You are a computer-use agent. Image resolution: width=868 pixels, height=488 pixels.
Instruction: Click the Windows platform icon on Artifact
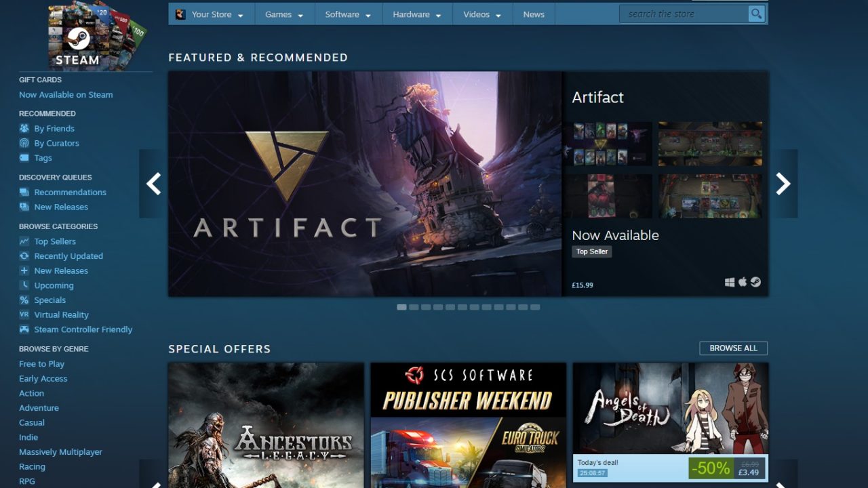(730, 283)
